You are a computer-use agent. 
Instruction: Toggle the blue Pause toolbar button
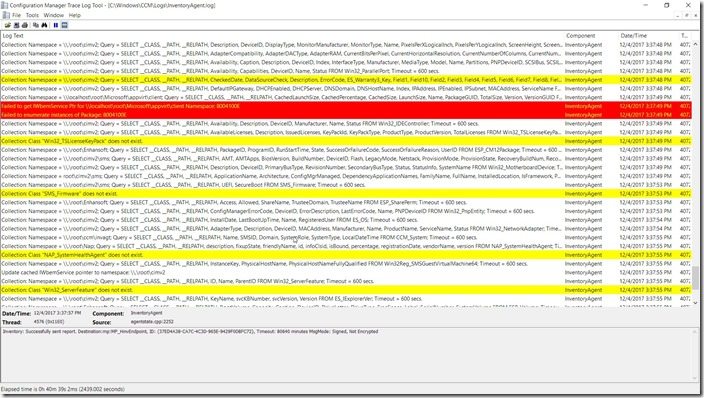pos(56,25)
